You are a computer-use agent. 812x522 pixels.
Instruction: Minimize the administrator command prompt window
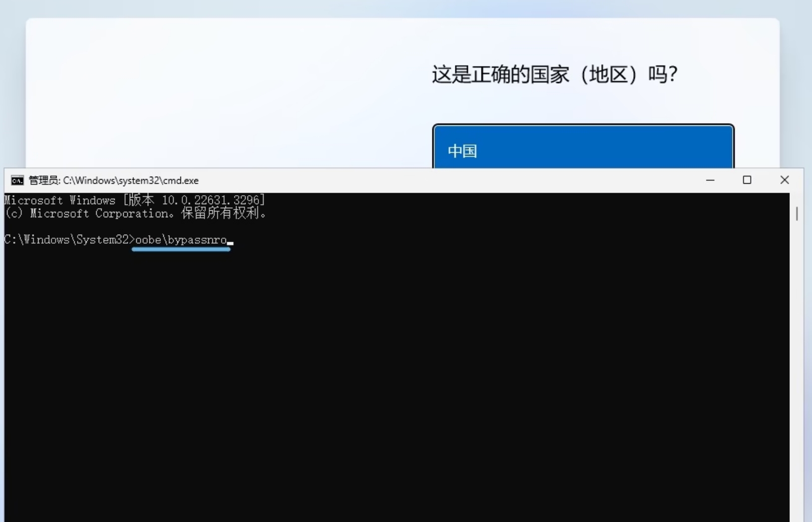pyautogui.click(x=710, y=180)
